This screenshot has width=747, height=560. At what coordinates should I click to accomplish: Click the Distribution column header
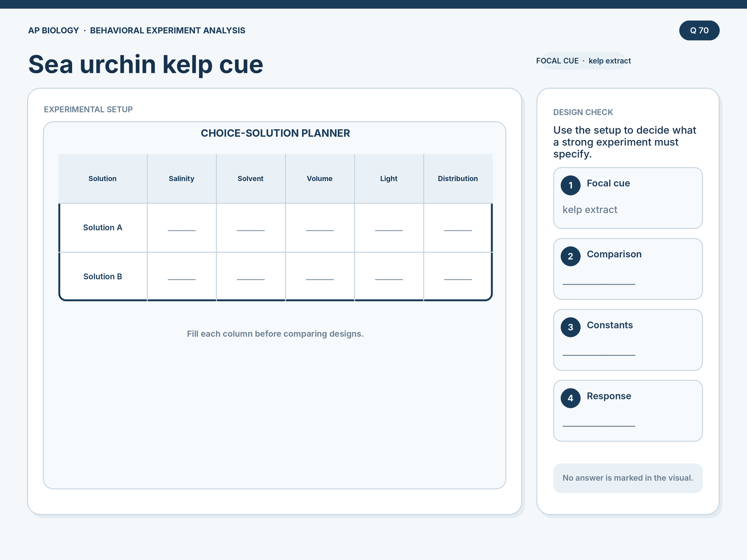coord(458,179)
